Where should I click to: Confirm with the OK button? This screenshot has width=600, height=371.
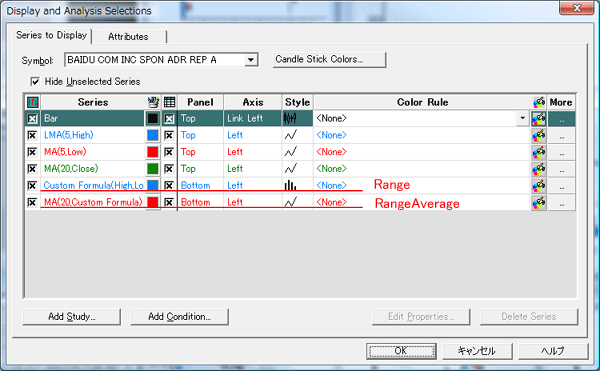tap(401, 351)
